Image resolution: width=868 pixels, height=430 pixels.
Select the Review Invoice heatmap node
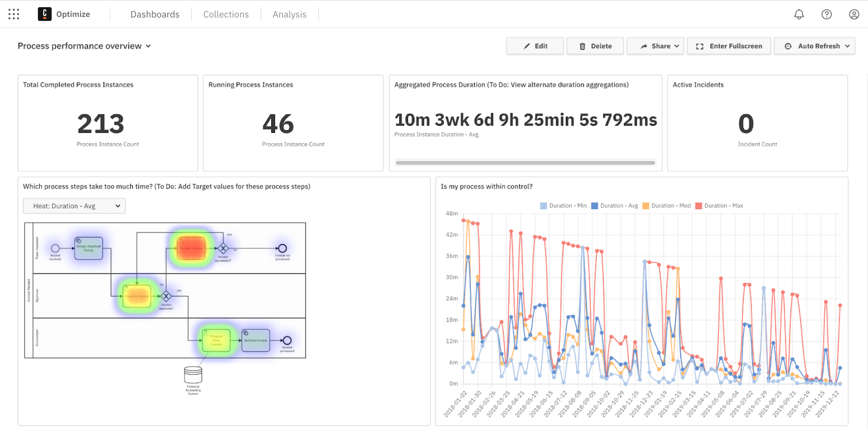tap(191, 248)
